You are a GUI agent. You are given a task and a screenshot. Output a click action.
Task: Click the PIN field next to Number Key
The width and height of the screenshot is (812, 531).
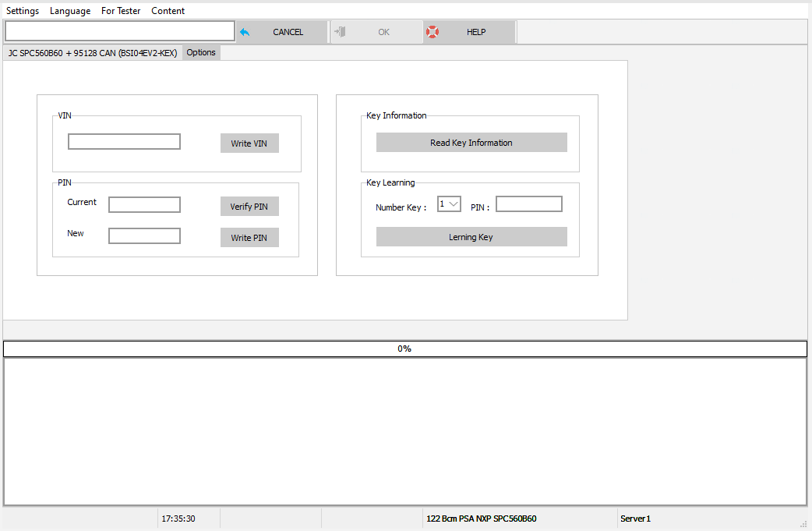(x=528, y=204)
